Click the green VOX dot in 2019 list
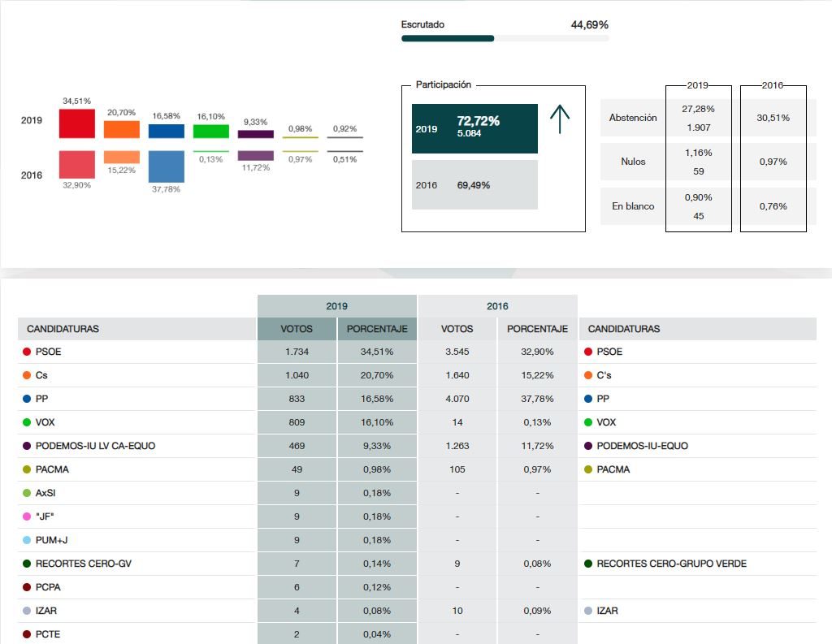Image resolution: width=832 pixels, height=644 pixels. coord(27,422)
